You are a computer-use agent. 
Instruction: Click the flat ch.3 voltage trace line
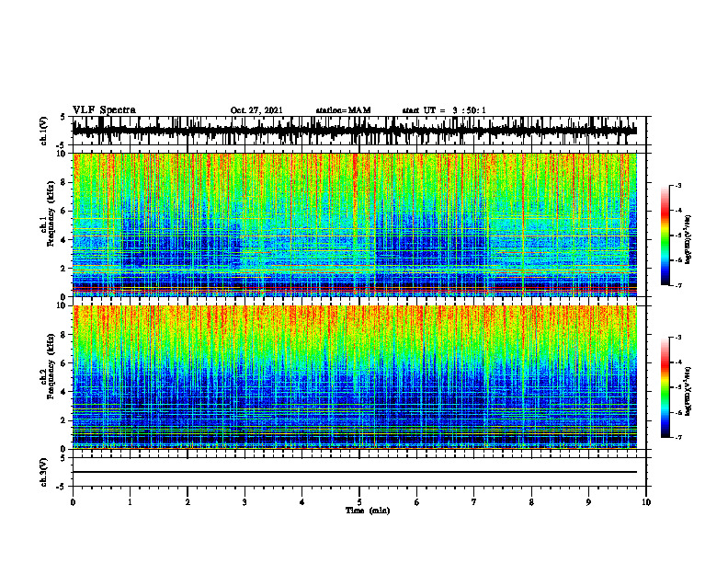(x=355, y=472)
